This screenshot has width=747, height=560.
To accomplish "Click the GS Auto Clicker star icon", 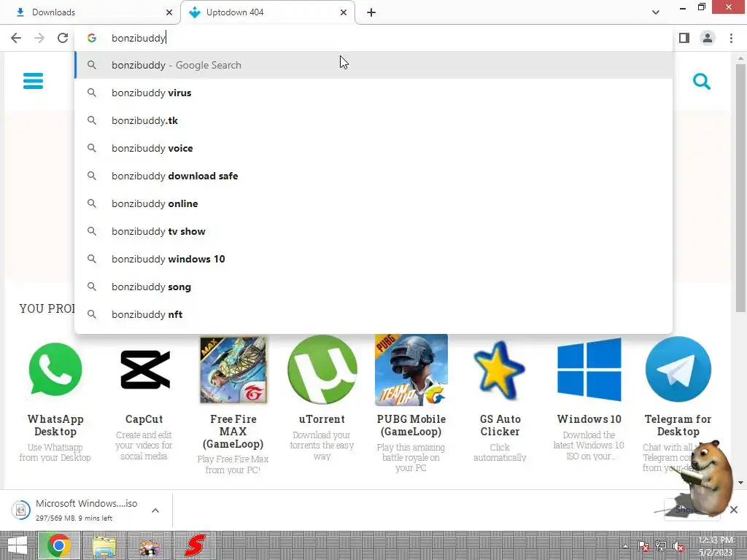I will (500, 370).
